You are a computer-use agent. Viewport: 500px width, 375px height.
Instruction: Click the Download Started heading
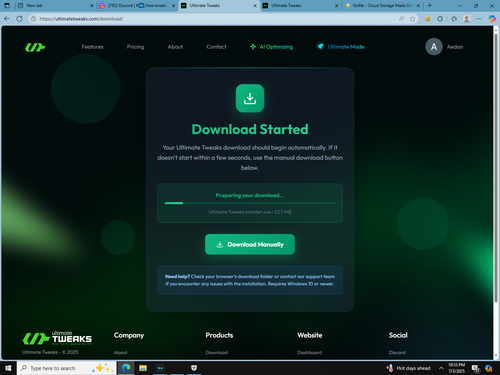coord(250,129)
